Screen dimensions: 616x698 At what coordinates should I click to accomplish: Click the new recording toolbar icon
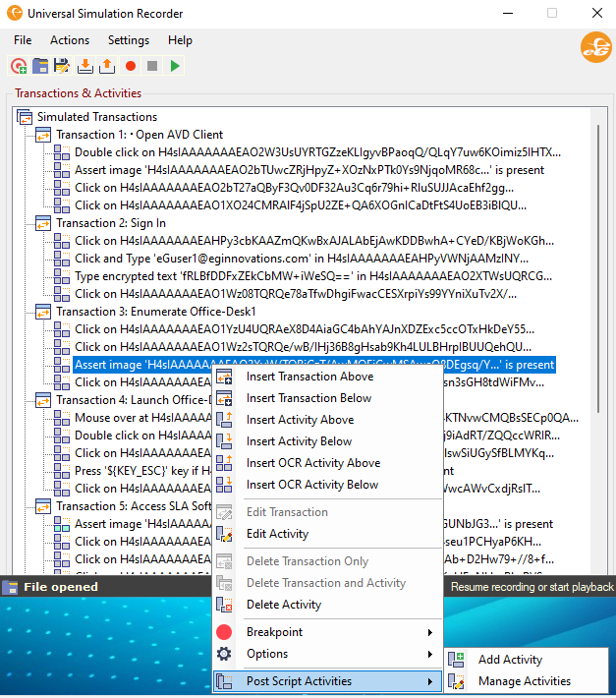[19, 66]
